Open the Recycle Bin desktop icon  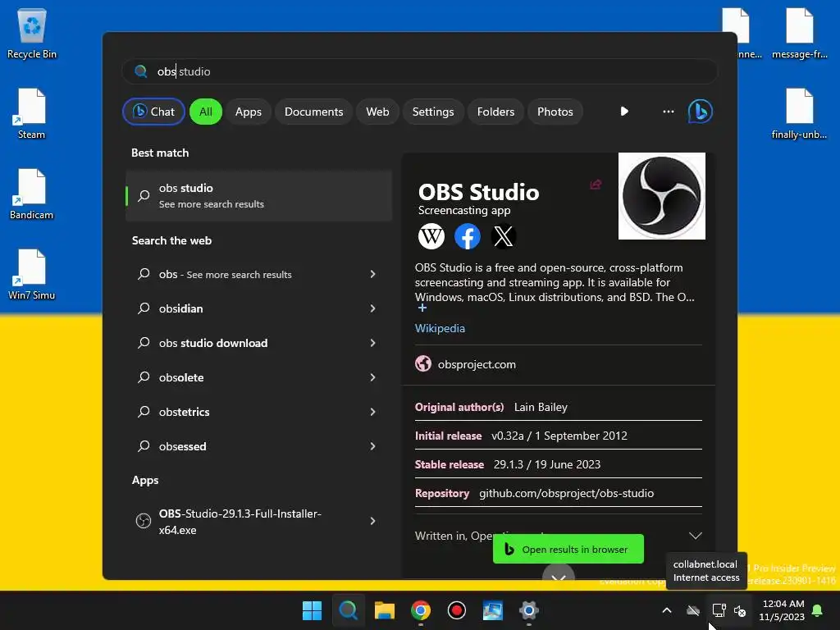tap(32, 33)
